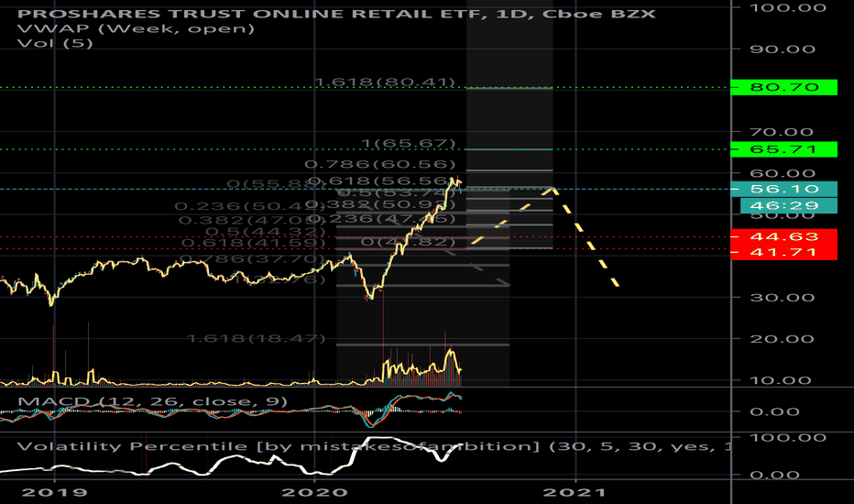Click the 0.236(50.42) Fibonacci level label
Viewport: 854px width, 504px height.
[250, 206]
